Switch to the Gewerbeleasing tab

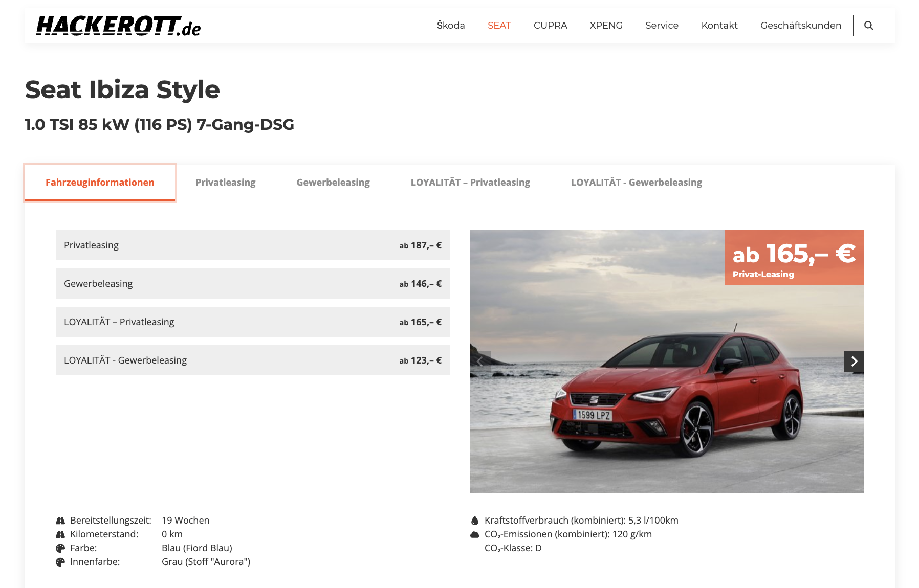[333, 183]
